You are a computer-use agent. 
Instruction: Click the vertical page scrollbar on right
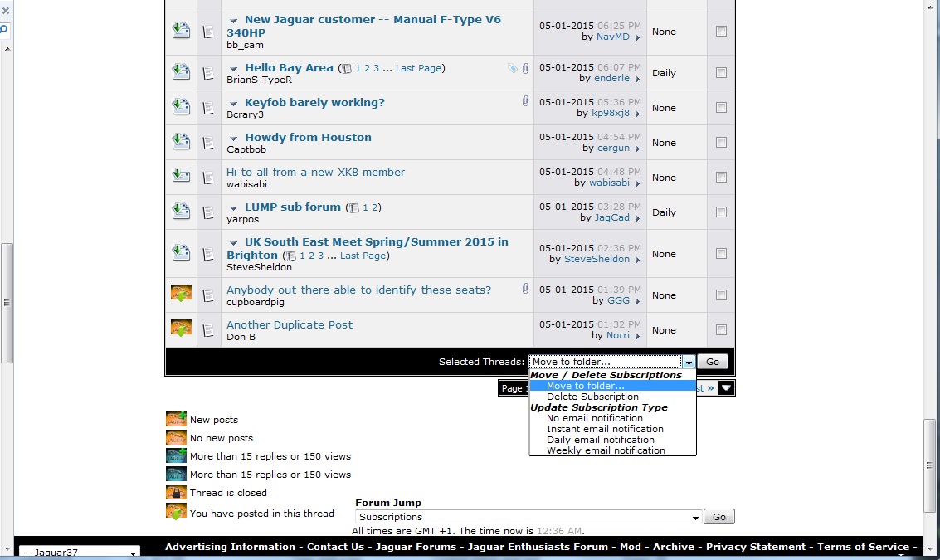[931, 465]
